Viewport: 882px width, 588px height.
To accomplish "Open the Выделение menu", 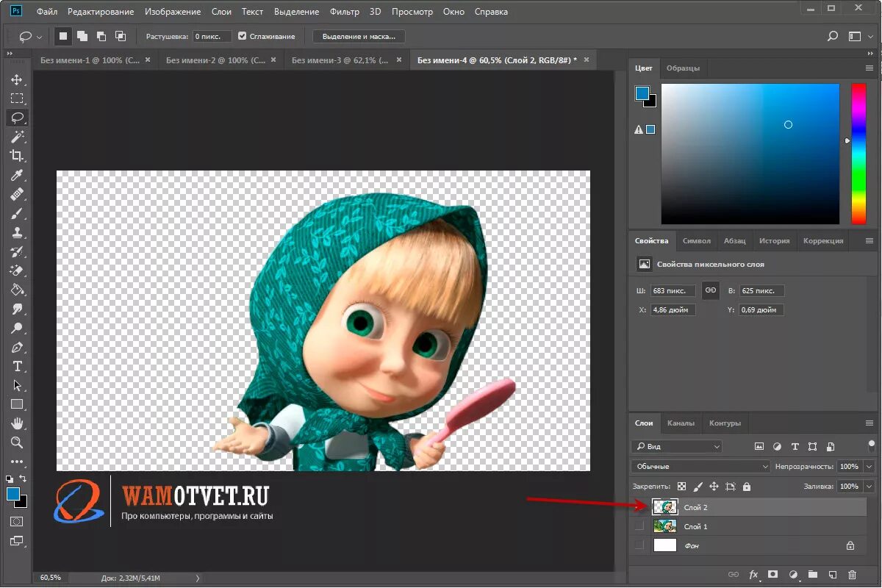I will tap(297, 12).
